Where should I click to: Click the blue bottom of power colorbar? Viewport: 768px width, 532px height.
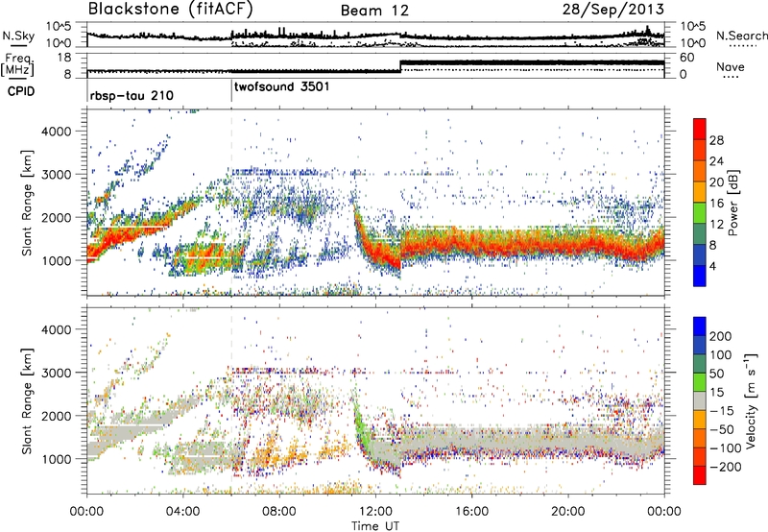click(x=700, y=276)
